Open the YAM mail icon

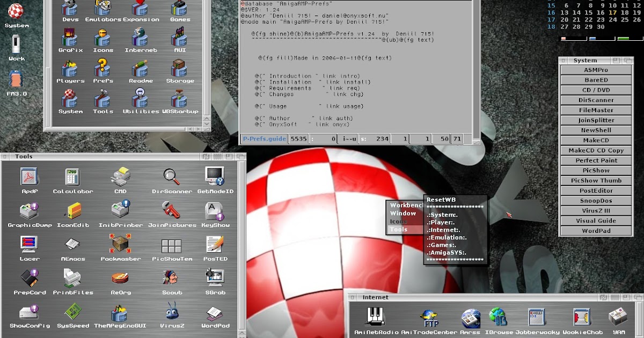point(618,318)
